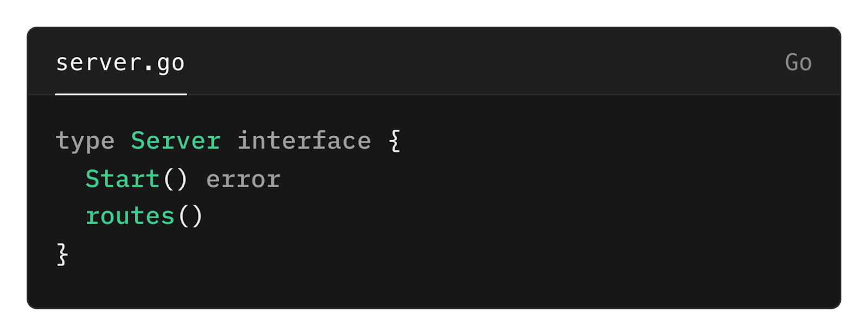Place cursor after the word error
Image resolution: width=868 pixels, height=336 pixels.
(282, 180)
